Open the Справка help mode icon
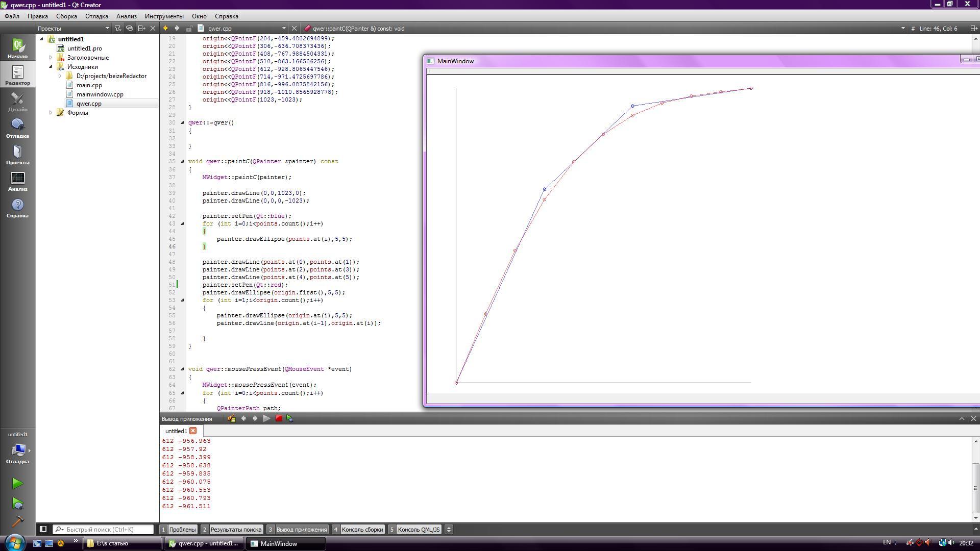The image size is (980, 551). [17, 208]
